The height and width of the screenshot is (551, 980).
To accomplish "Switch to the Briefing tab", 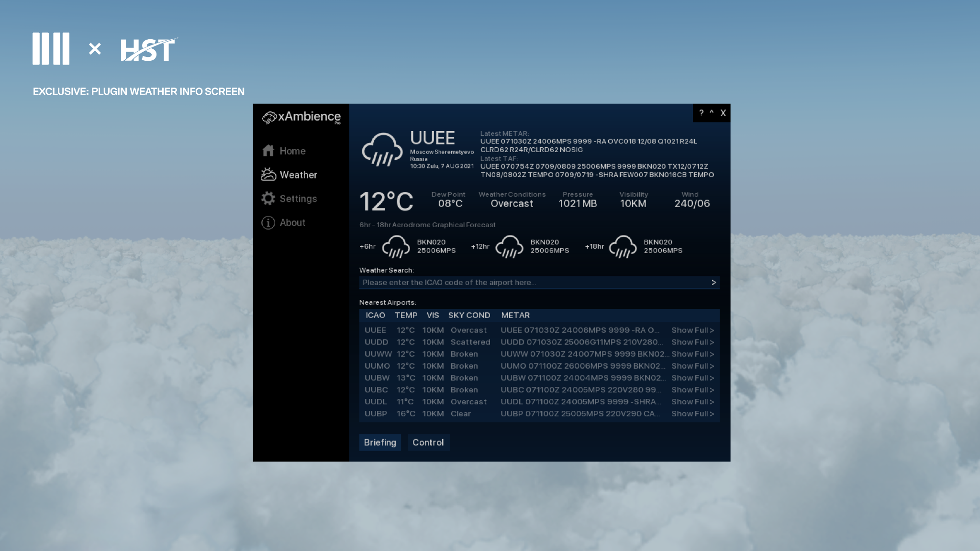I will coord(380,442).
